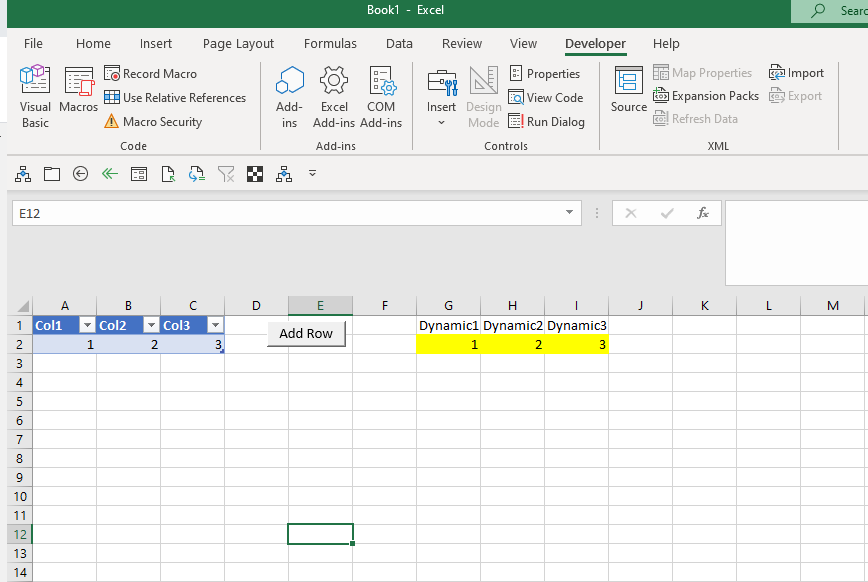Open the Col2 filter dropdown
Image resolution: width=868 pixels, height=582 pixels.
151,325
